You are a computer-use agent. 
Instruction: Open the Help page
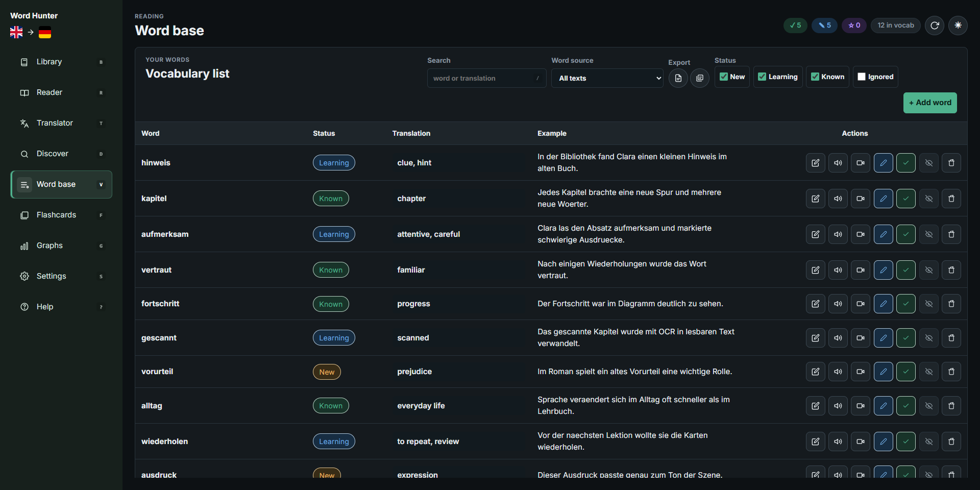[x=61, y=307]
